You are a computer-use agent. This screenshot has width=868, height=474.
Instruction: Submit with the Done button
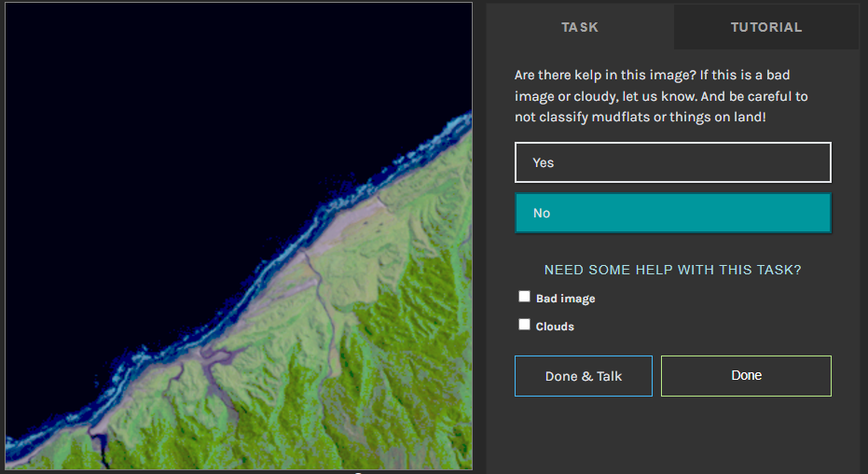pyautogui.click(x=746, y=376)
